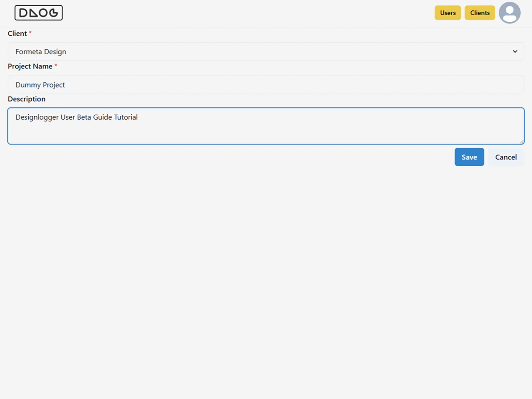Place cursor on the word Tutorial
This screenshot has width=532, height=399.
[x=126, y=117]
